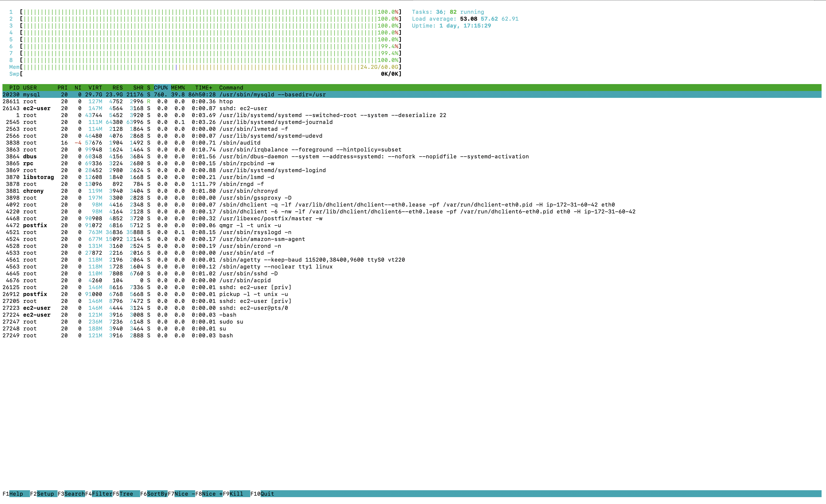Select the lvmetad process row
The width and height of the screenshot is (826, 504).
[412, 129]
